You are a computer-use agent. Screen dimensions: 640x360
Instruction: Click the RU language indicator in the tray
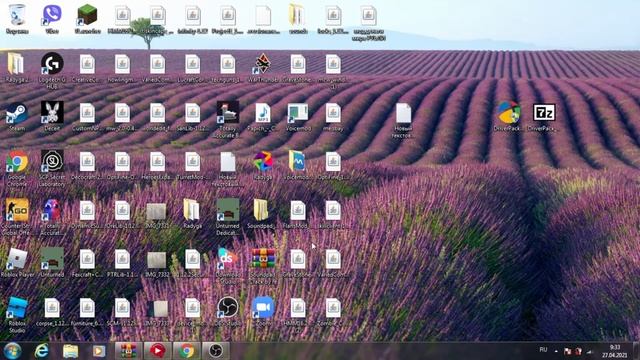click(543, 350)
